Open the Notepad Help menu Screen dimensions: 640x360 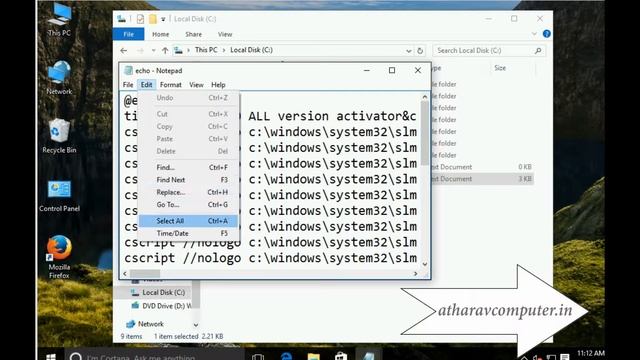218,85
